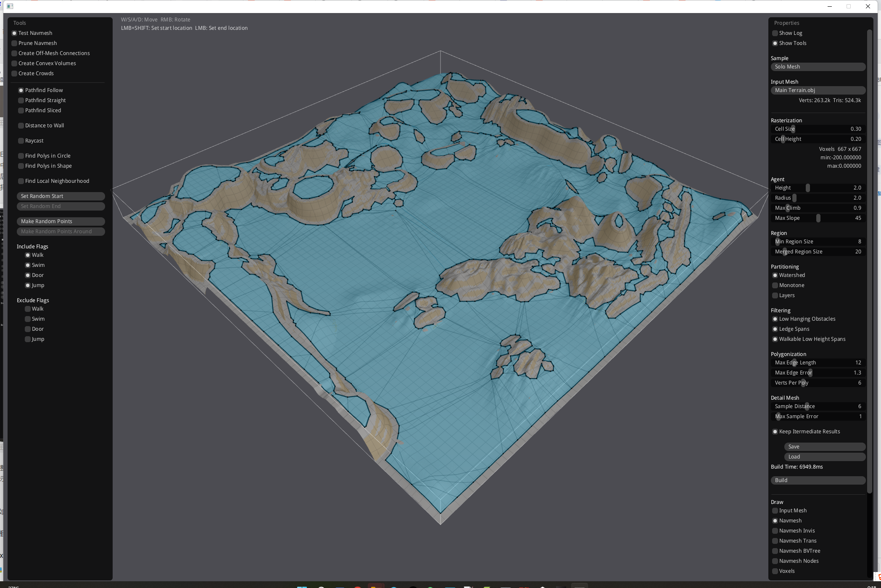The width and height of the screenshot is (881, 588).
Task: Adjust the Sample Distance slider
Action: pos(818,406)
